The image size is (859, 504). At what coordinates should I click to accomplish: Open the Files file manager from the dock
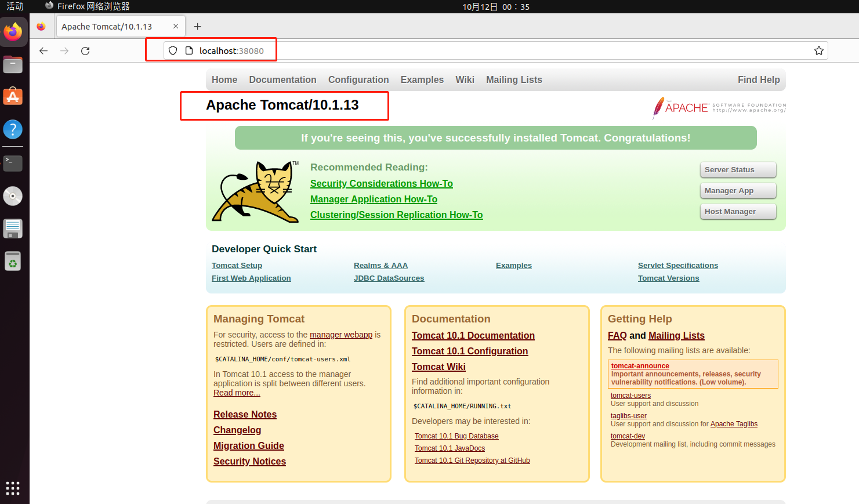[x=13, y=64]
